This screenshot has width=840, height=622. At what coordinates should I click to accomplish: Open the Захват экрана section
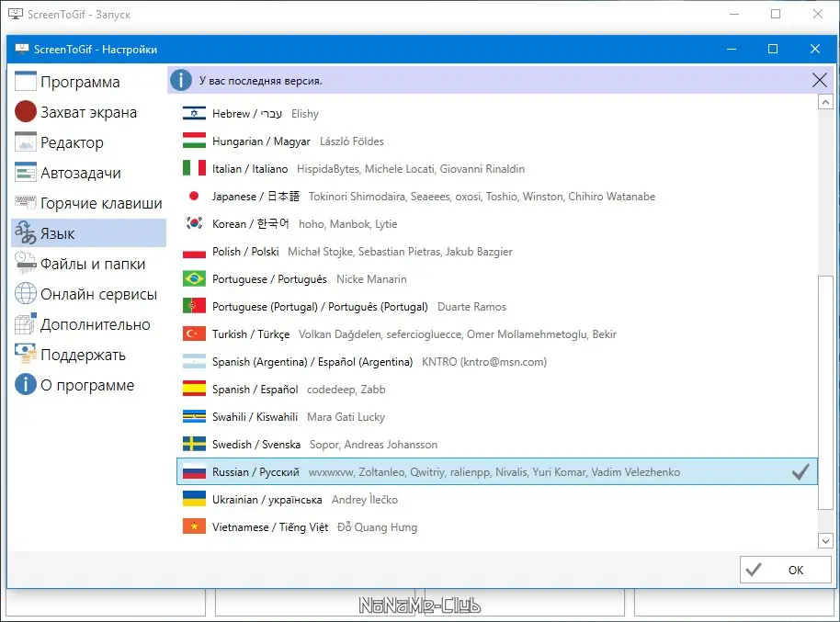(x=88, y=112)
